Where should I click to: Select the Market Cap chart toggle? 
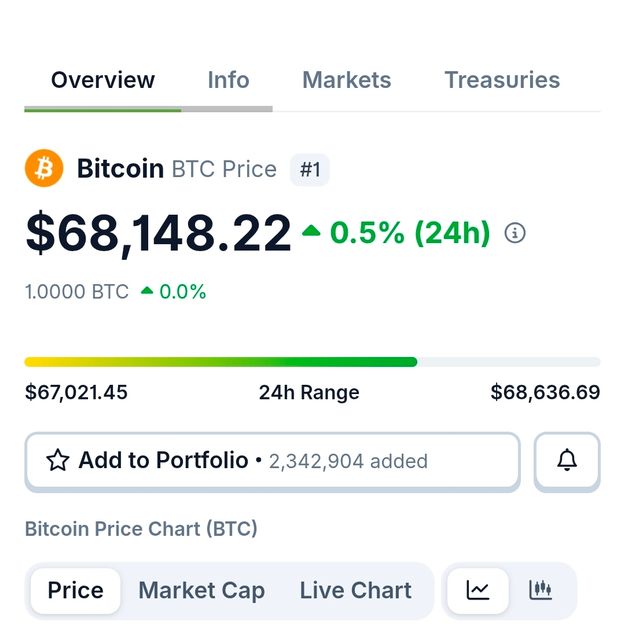tap(201, 590)
